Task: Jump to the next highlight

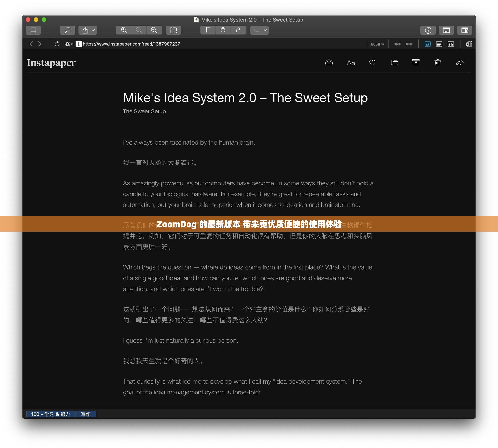Action: [409, 44]
